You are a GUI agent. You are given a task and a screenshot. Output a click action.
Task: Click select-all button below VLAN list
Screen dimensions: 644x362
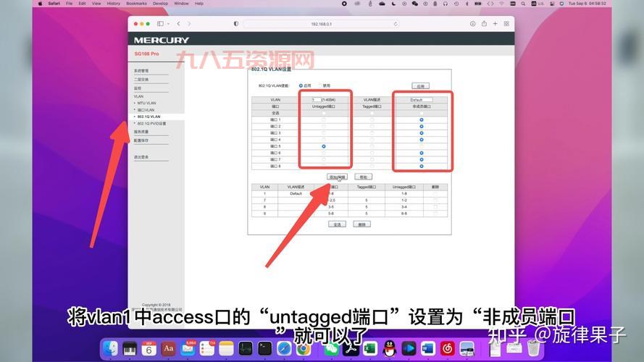pos(337,224)
